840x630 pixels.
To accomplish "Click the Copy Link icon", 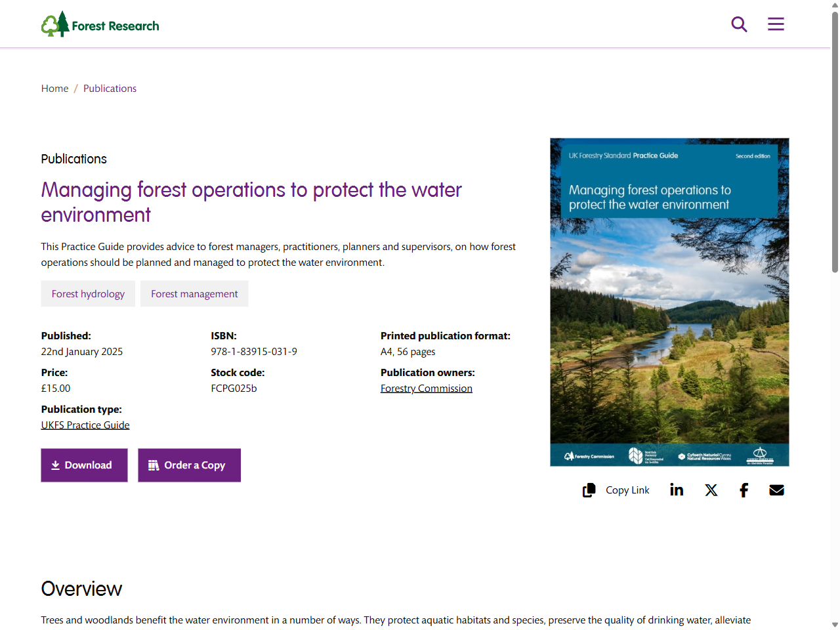I will tap(589, 490).
